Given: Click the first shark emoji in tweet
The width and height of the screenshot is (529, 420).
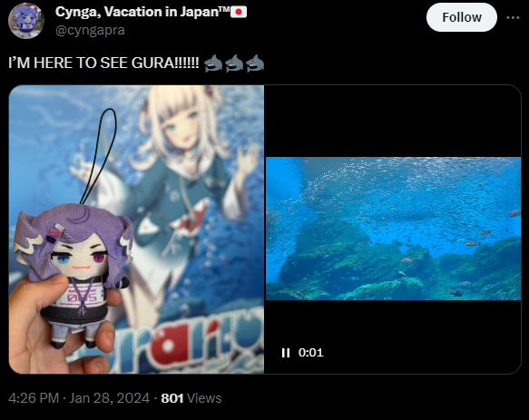Looking at the screenshot, I should click(213, 63).
